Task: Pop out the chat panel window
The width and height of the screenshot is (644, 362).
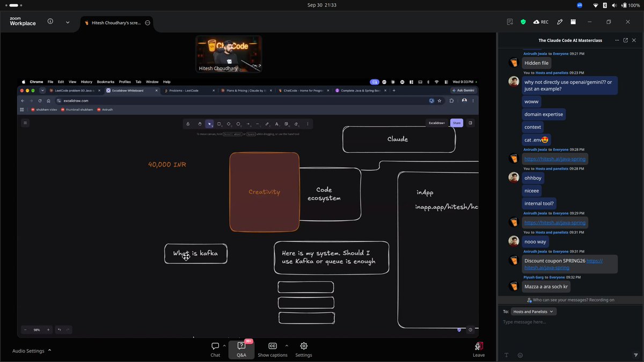Action: coord(625,40)
